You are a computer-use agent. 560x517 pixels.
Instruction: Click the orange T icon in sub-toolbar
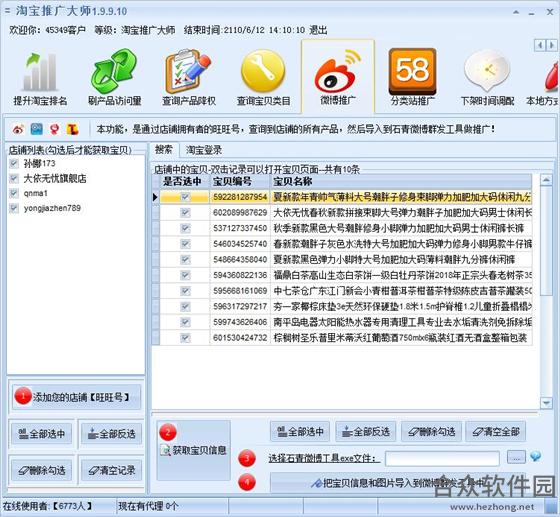[x=72, y=129]
